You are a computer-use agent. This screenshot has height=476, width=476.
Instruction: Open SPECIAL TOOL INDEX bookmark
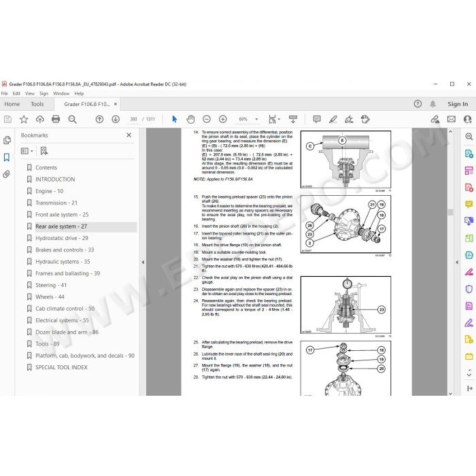pos(61,367)
